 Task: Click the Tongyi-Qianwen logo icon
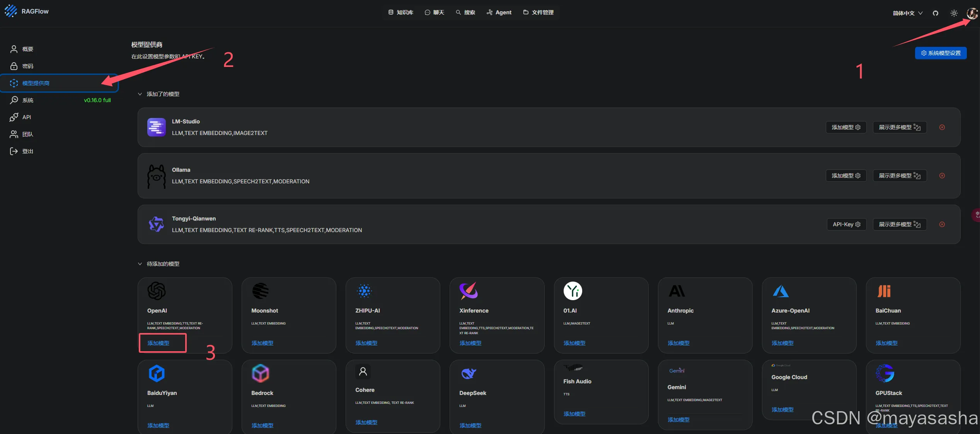pos(156,224)
